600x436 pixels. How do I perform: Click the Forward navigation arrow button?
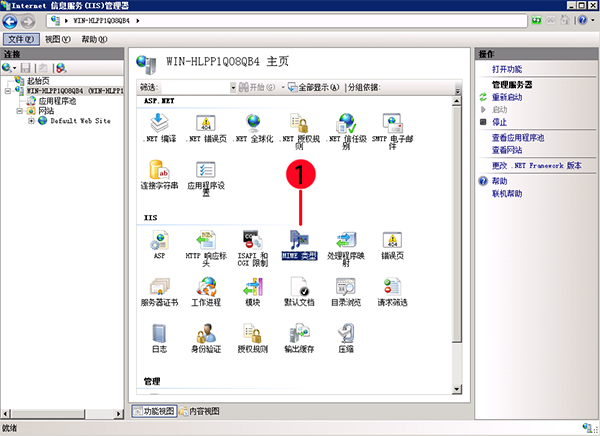click(x=28, y=21)
